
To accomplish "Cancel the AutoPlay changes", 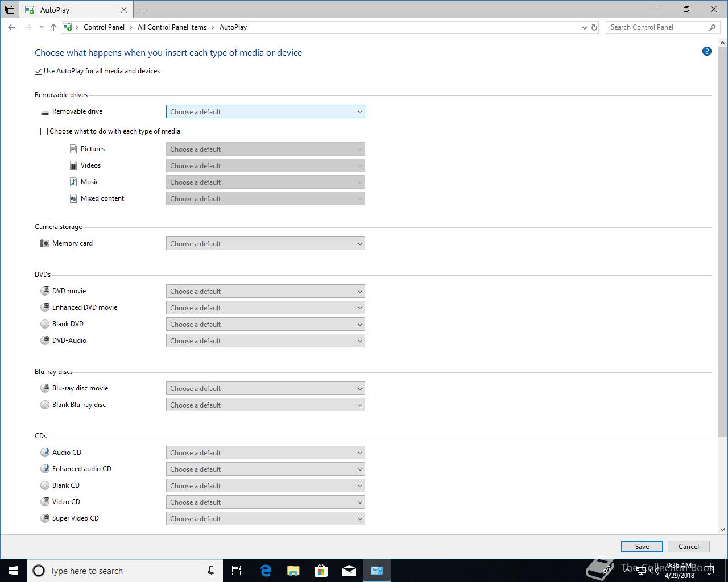I will pos(689,546).
